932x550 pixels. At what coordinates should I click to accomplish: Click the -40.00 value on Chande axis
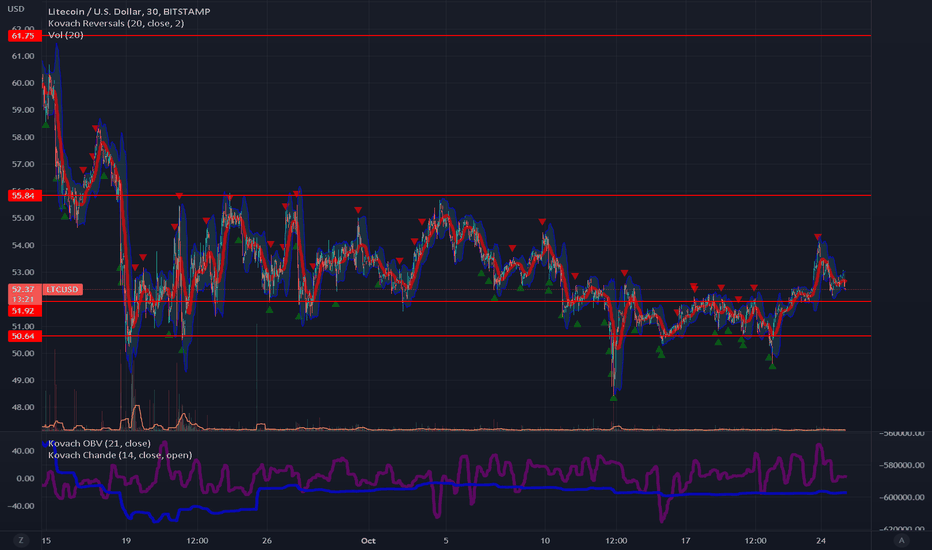pyautogui.click(x=21, y=506)
